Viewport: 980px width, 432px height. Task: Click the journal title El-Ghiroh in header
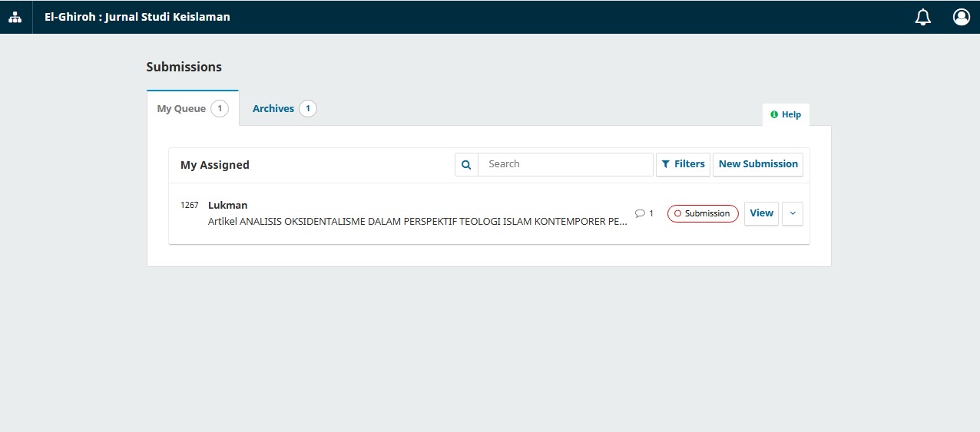(x=137, y=17)
